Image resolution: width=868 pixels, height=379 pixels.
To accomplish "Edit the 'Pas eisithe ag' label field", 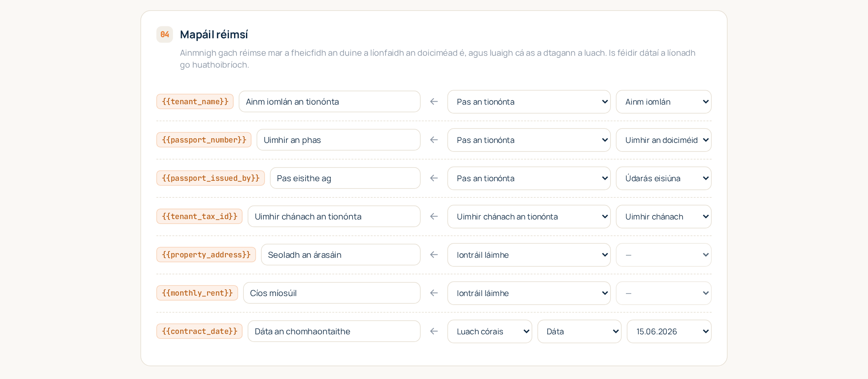I will [345, 178].
